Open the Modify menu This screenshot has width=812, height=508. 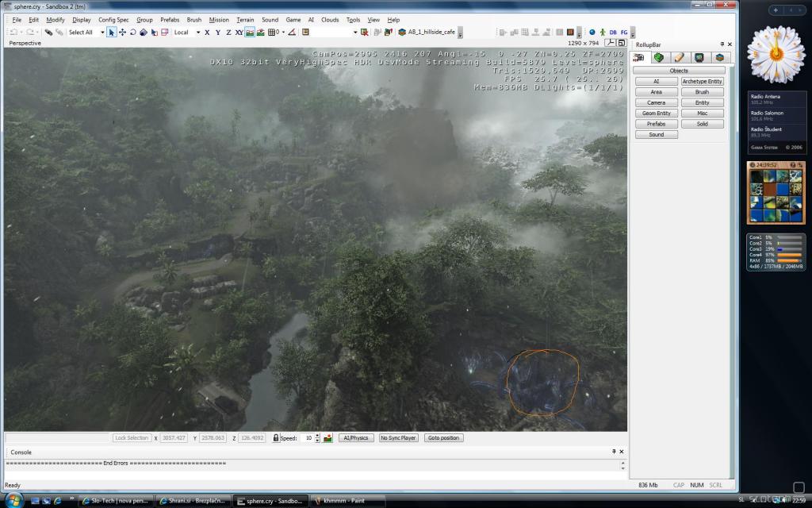(x=56, y=20)
